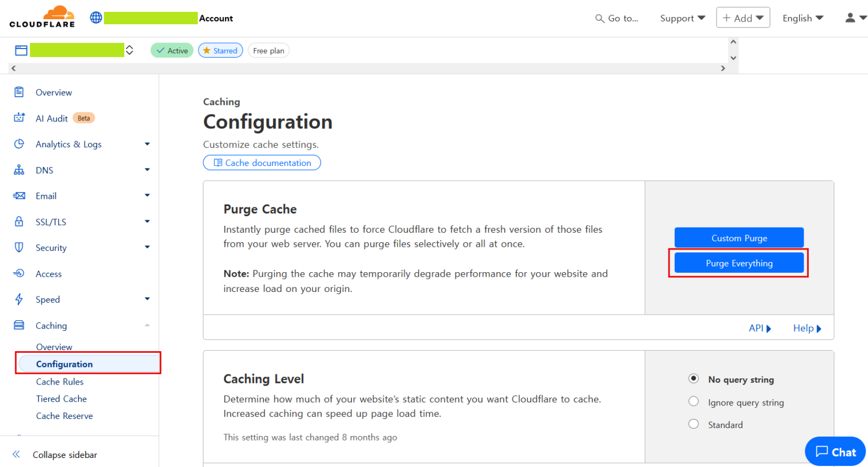Image resolution: width=868 pixels, height=467 pixels.
Task: Open the Chat support button
Action: [835, 451]
